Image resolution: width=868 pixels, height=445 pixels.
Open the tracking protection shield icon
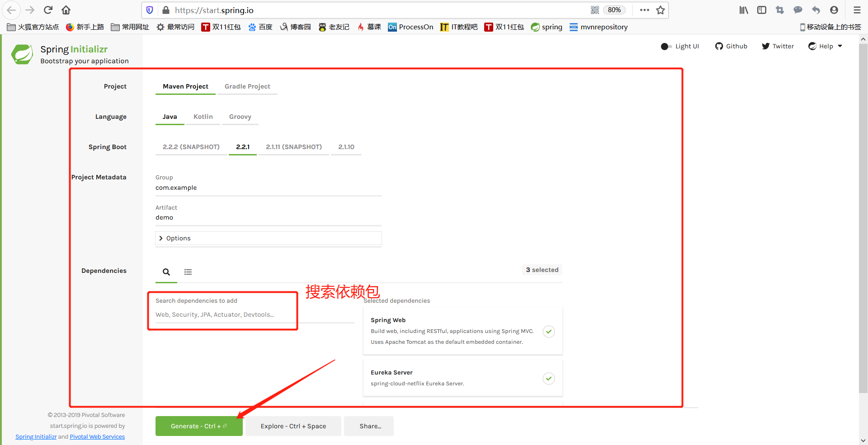pyautogui.click(x=150, y=10)
